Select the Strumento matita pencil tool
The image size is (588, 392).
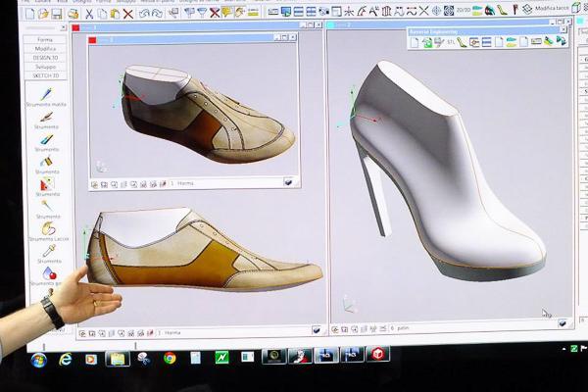[46, 93]
